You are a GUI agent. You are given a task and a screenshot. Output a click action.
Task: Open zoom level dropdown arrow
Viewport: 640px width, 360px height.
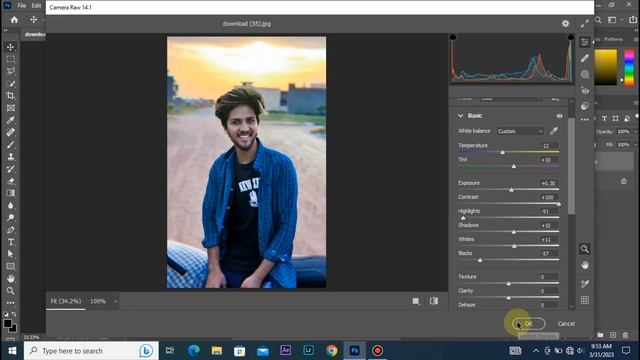coord(116,302)
